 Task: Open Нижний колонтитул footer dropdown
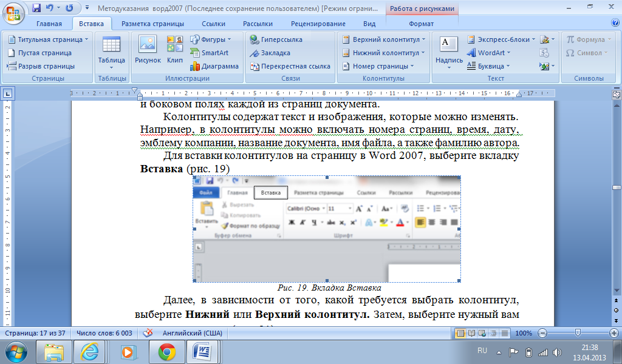(x=383, y=53)
